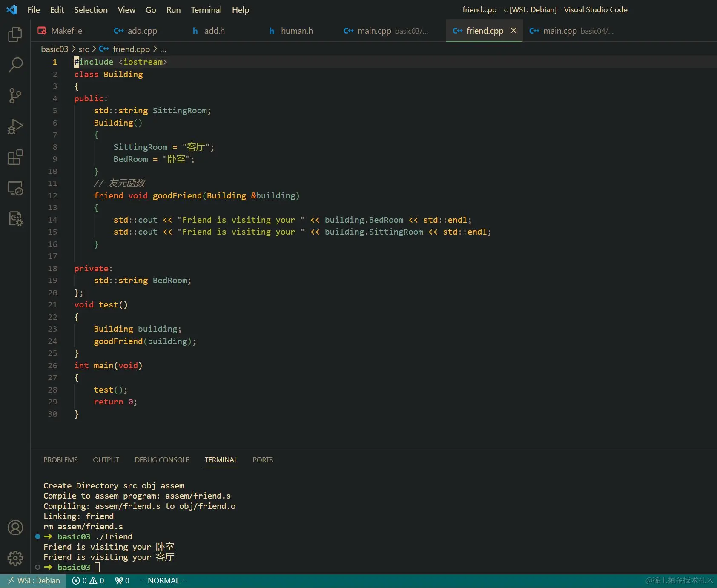This screenshot has height=588, width=717.
Task: Switch to the Makefile tab
Action: tap(60, 31)
